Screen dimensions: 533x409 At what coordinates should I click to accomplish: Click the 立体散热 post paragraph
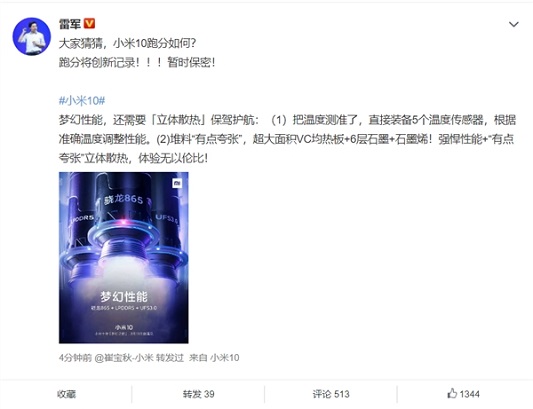(287, 139)
